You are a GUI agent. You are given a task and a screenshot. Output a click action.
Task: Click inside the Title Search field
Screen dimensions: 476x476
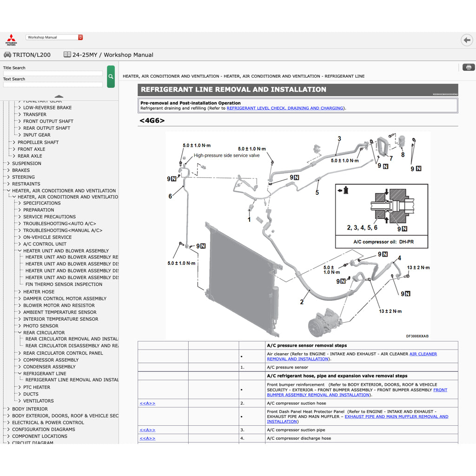[53, 73]
